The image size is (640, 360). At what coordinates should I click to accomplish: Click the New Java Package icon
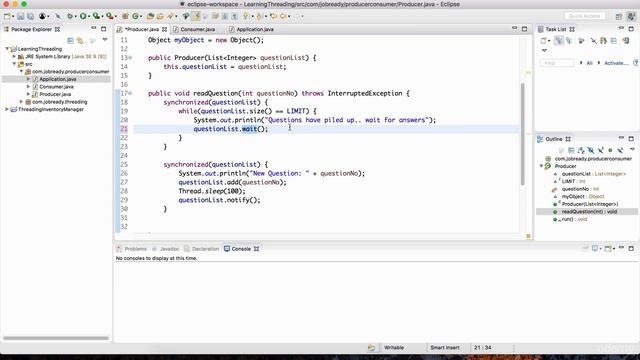tap(125, 16)
